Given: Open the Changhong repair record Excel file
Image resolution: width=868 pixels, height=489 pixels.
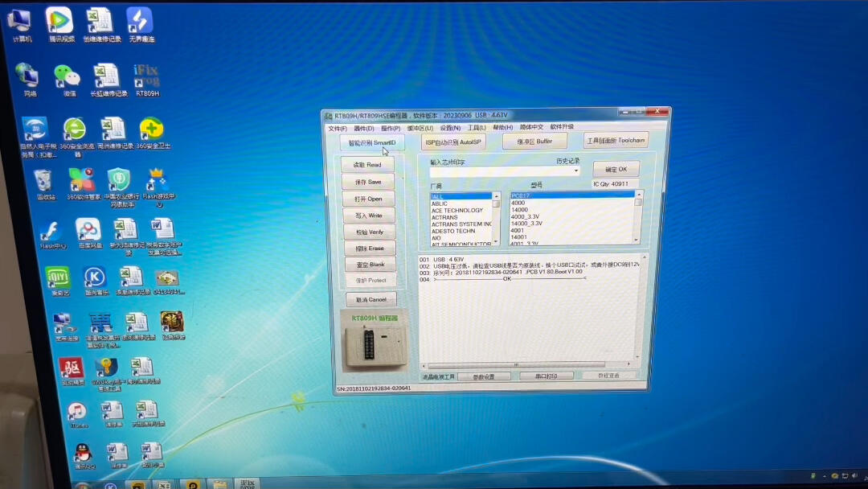Looking at the screenshot, I should click(108, 80).
